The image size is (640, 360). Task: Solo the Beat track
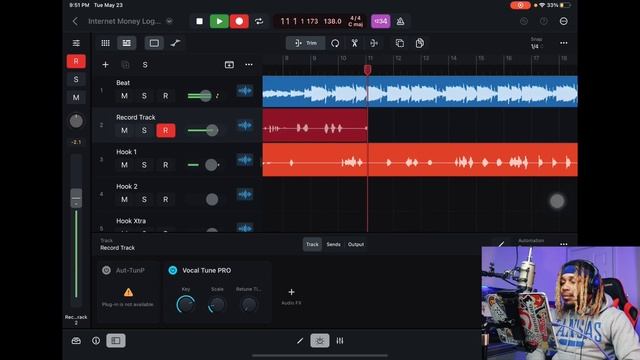(144, 96)
